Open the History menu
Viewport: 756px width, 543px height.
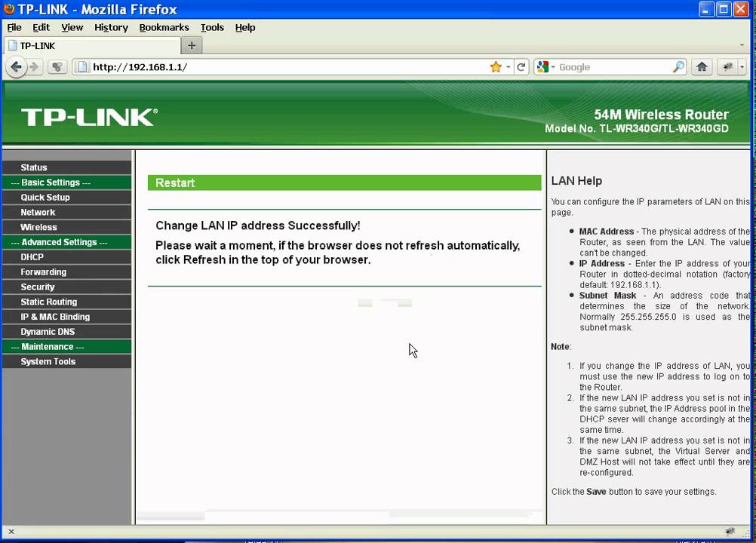click(111, 27)
